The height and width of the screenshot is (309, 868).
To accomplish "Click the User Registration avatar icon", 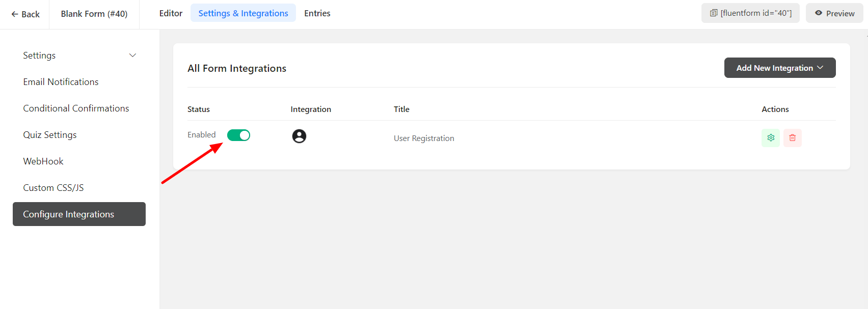I will (299, 136).
